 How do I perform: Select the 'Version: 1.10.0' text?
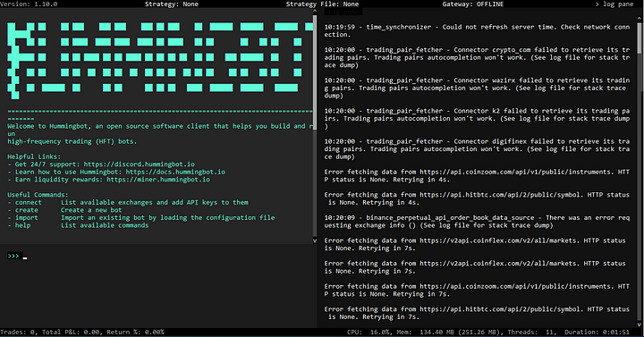tap(29, 4)
